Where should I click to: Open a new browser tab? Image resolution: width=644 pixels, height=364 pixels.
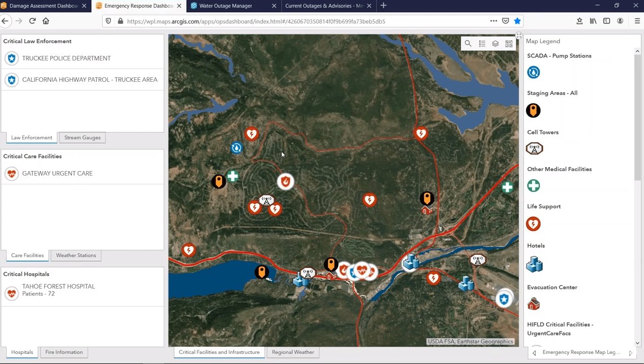click(384, 6)
